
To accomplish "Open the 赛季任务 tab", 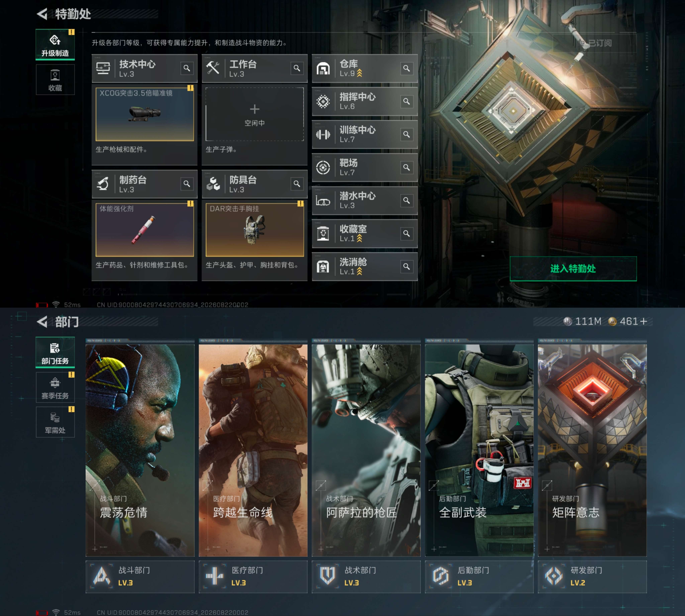I will 55,387.
